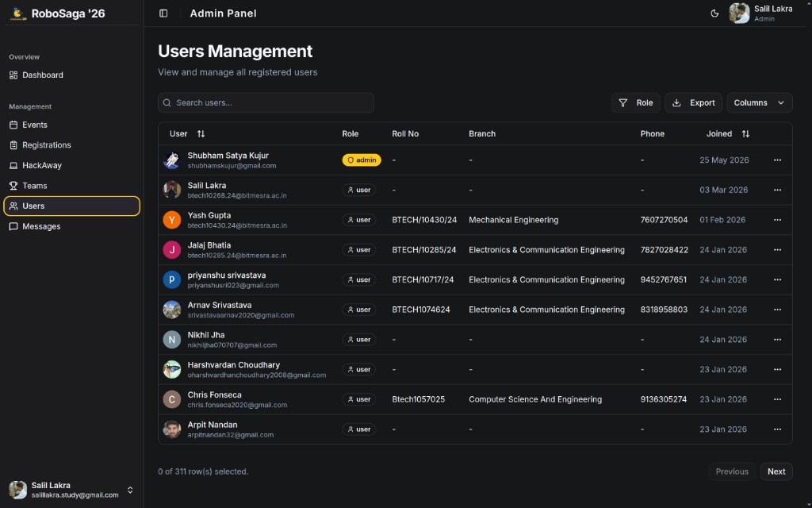Screen dimensions: 812x508
Task: Toggle the sidebar collapse icon
Action: [x=163, y=13]
